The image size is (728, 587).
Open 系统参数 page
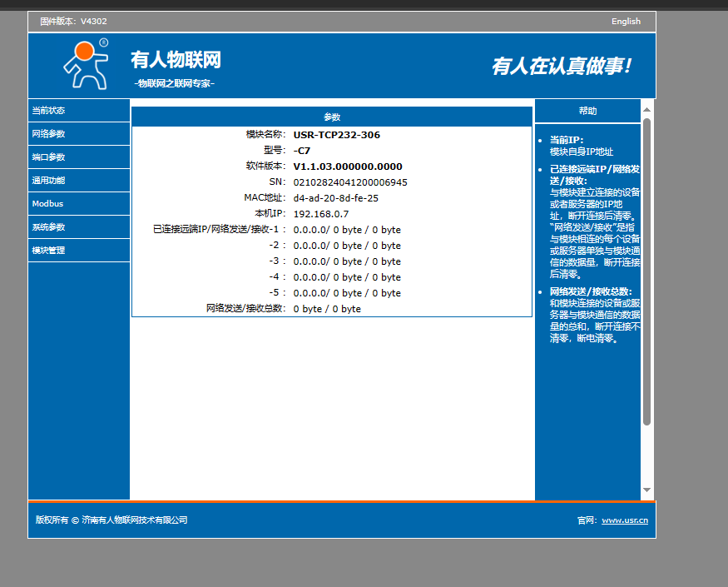(79, 226)
